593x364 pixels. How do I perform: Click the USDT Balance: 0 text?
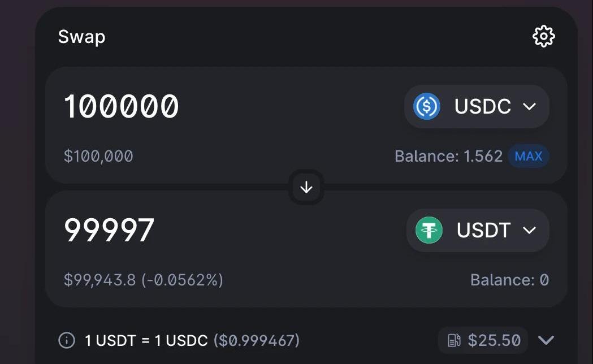pyautogui.click(x=509, y=280)
